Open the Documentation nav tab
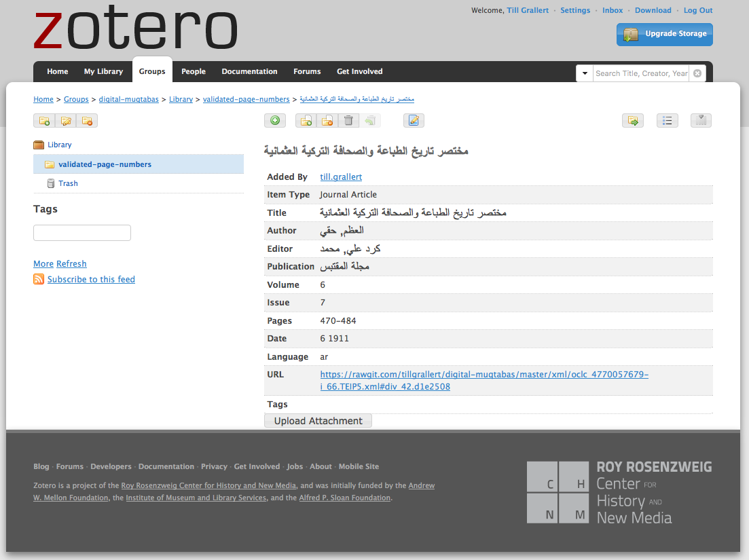749x560 pixels. [x=249, y=71]
